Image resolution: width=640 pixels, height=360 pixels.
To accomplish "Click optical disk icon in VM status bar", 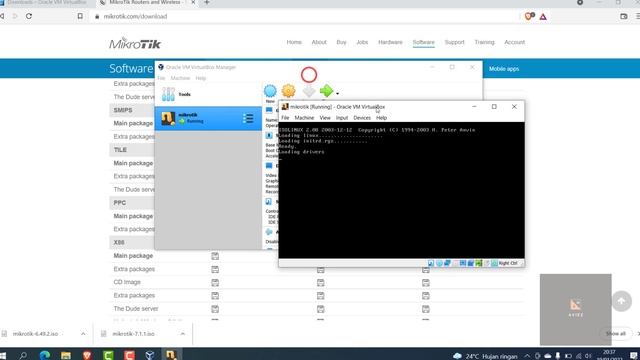I will [439, 263].
